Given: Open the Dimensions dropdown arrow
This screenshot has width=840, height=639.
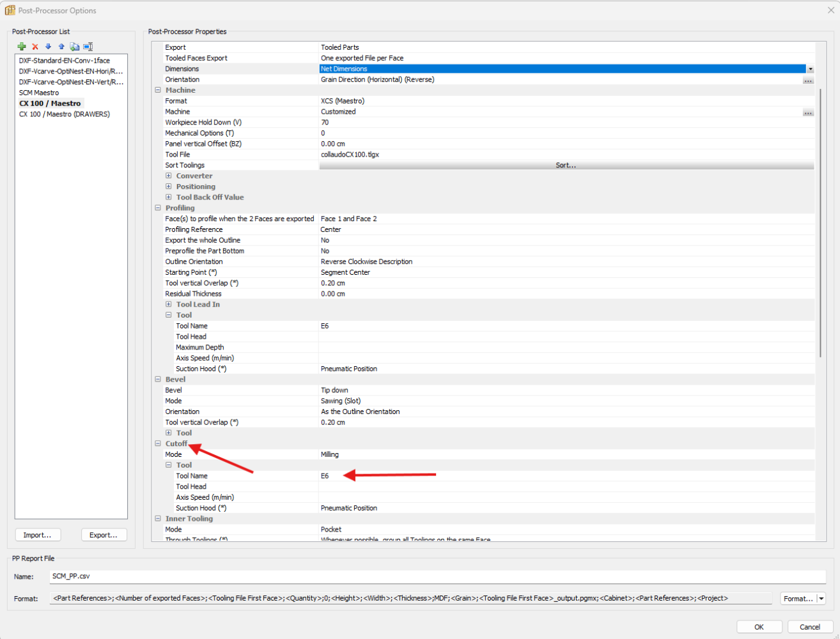Looking at the screenshot, I should pos(810,69).
